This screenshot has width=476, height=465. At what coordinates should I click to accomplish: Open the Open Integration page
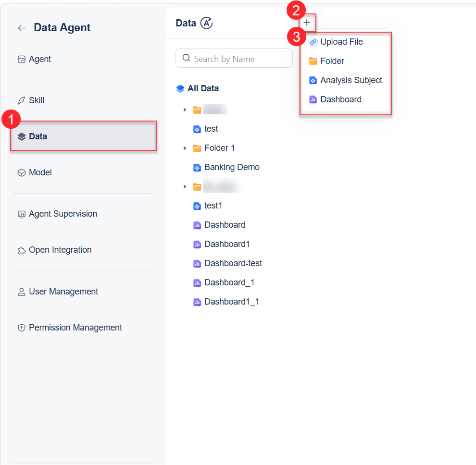click(60, 250)
